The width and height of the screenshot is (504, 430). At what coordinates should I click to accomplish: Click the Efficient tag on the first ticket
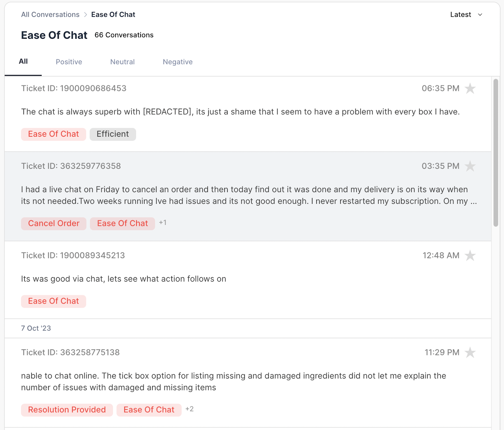[113, 134]
